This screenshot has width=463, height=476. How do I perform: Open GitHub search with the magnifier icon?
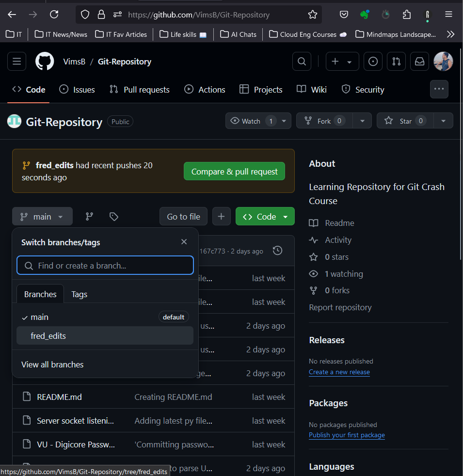pyautogui.click(x=302, y=62)
